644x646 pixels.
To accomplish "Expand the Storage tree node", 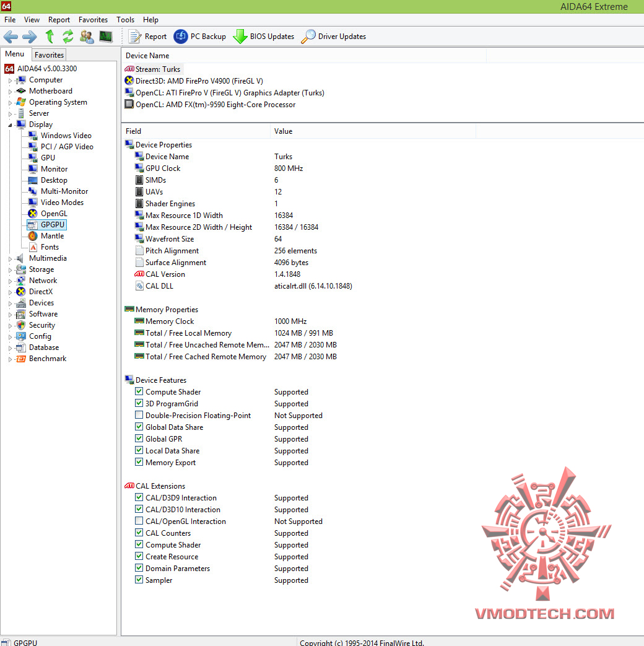I will pos(11,270).
